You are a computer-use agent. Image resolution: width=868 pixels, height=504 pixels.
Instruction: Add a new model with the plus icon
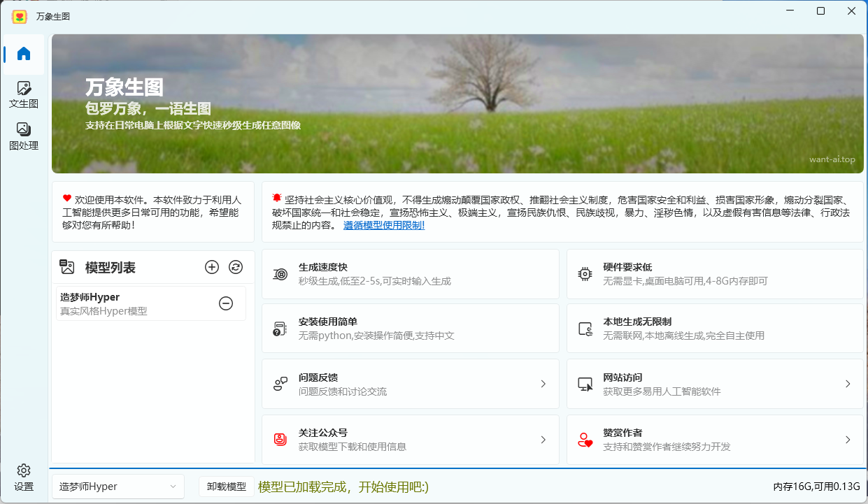(211, 267)
